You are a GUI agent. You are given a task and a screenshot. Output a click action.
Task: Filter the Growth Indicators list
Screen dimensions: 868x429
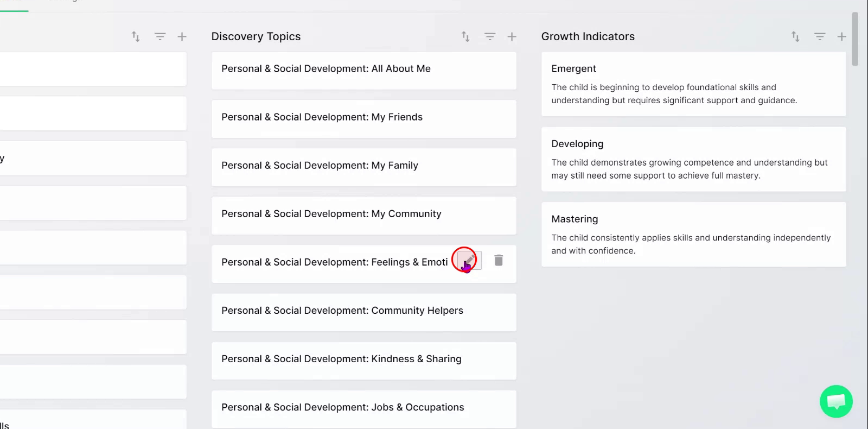(820, 36)
